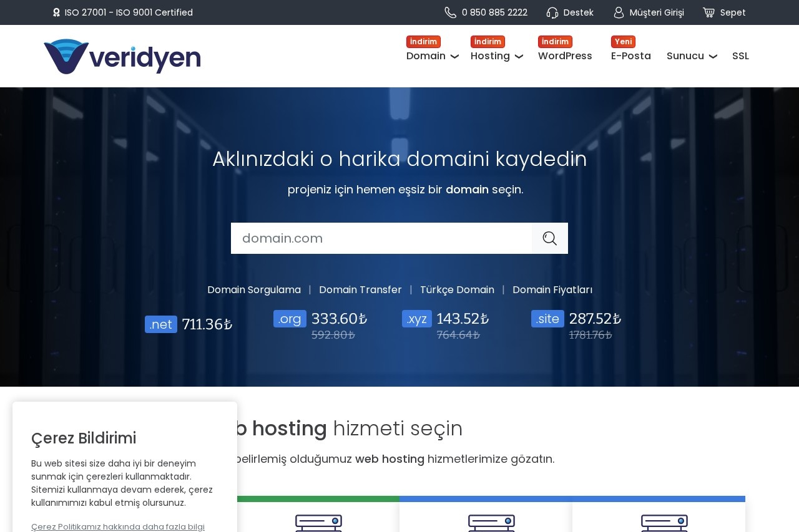Click the Müşteri Girişi user icon
Image resolution: width=799 pixels, height=532 pixels.
(x=619, y=12)
